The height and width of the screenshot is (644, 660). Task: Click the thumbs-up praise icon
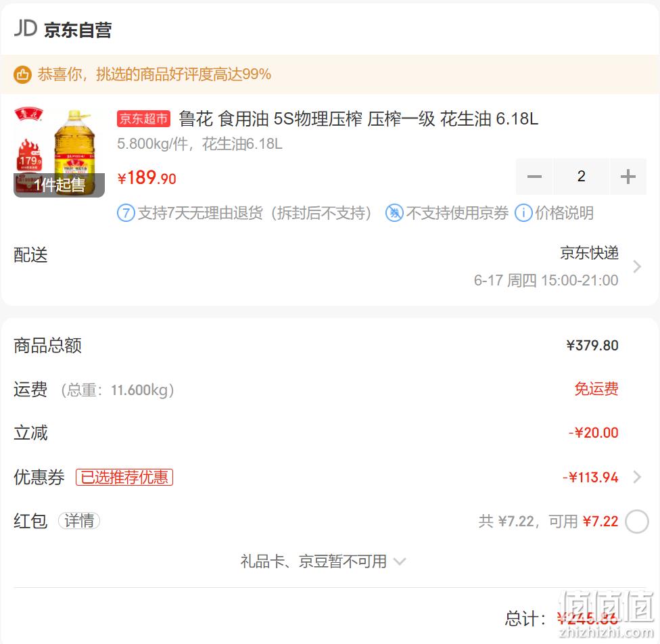[x=23, y=74]
